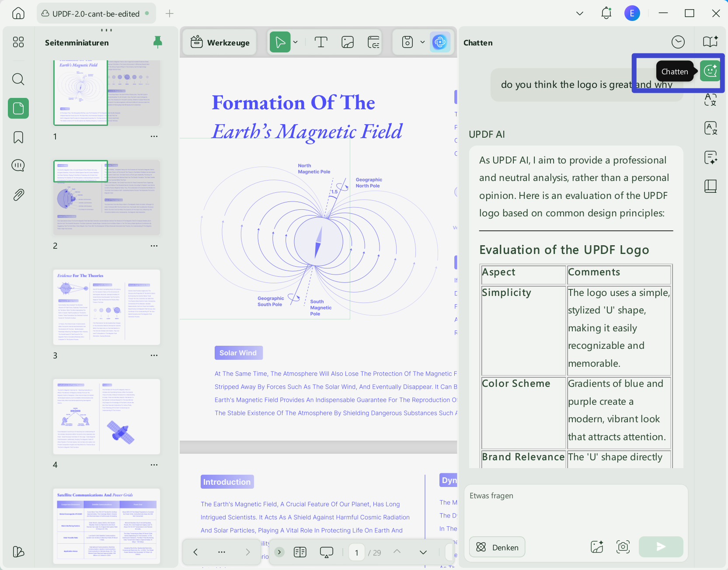Open the user account avatar E

click(632, 14)
